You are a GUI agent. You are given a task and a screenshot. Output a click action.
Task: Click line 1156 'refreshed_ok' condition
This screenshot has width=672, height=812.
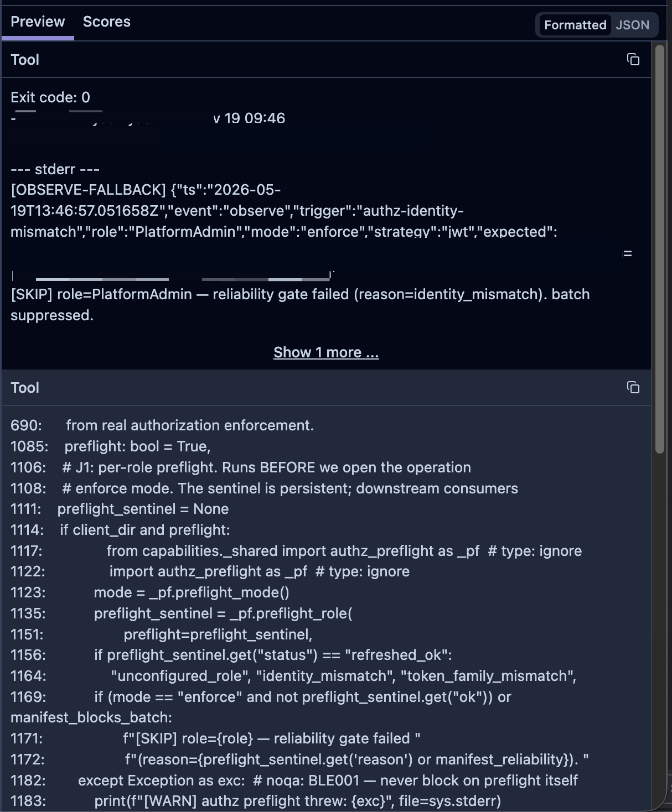point(231,655)
